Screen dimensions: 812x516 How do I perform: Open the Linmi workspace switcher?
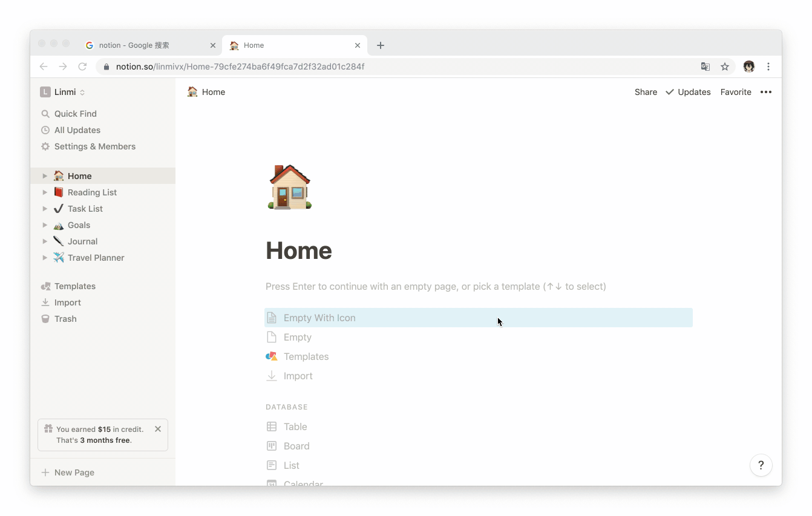pyautogui.click(x=63, y=92)
